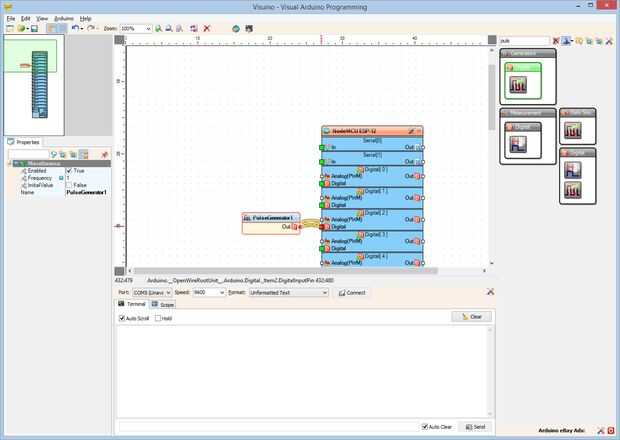Select the lower pulse icon in Digital palette group
Screen dimensions: 620x440
pyautogui.click(x=573, y=191)
